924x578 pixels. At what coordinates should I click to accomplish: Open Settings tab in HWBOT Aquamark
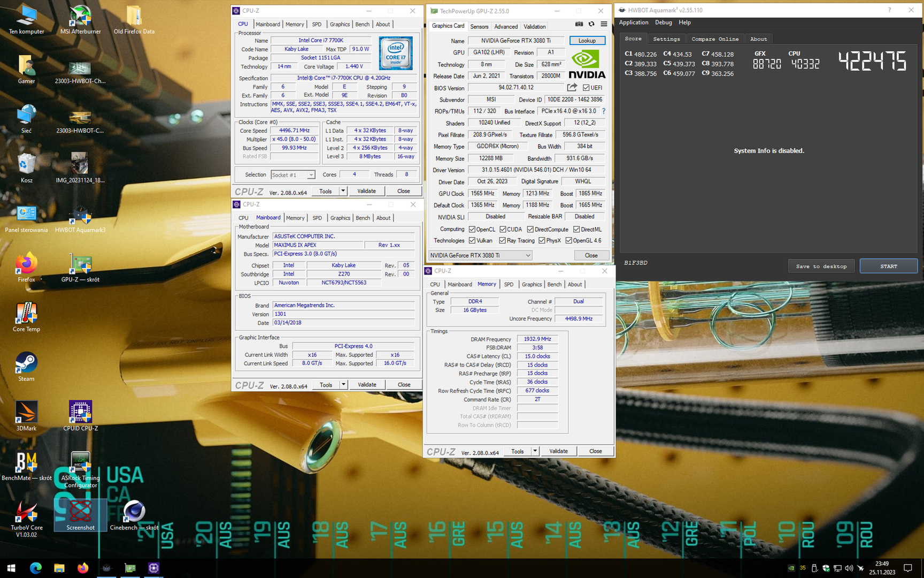666,39
